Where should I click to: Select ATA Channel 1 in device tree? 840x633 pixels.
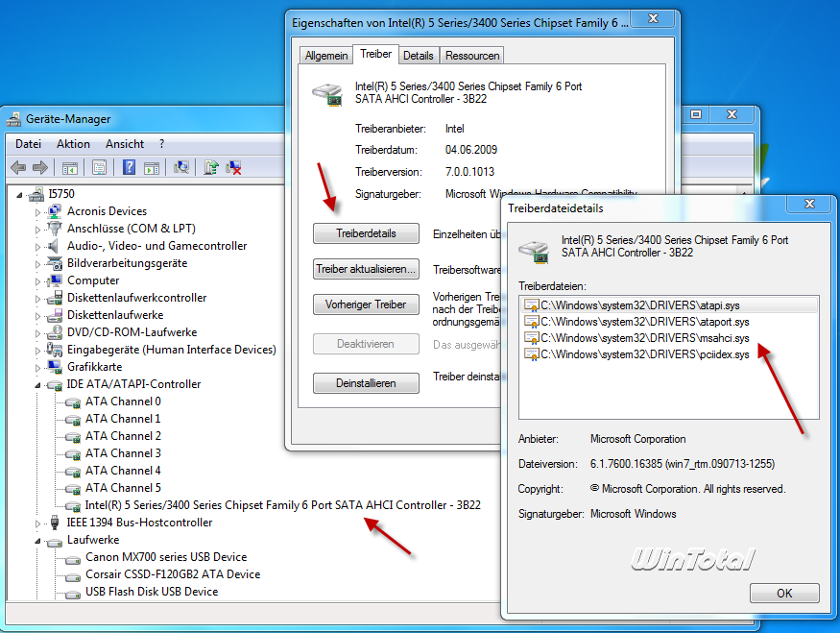pyautogui.click(x=123, y=419)
